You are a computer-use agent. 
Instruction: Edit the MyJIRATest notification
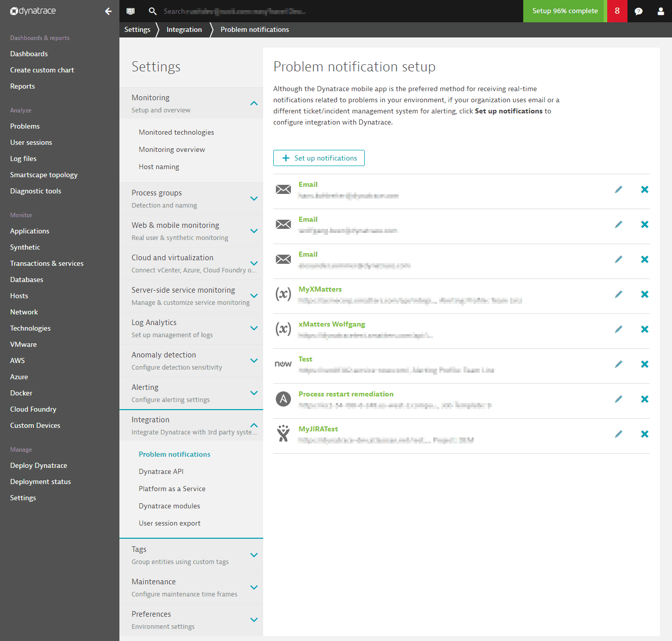point(618,434)
